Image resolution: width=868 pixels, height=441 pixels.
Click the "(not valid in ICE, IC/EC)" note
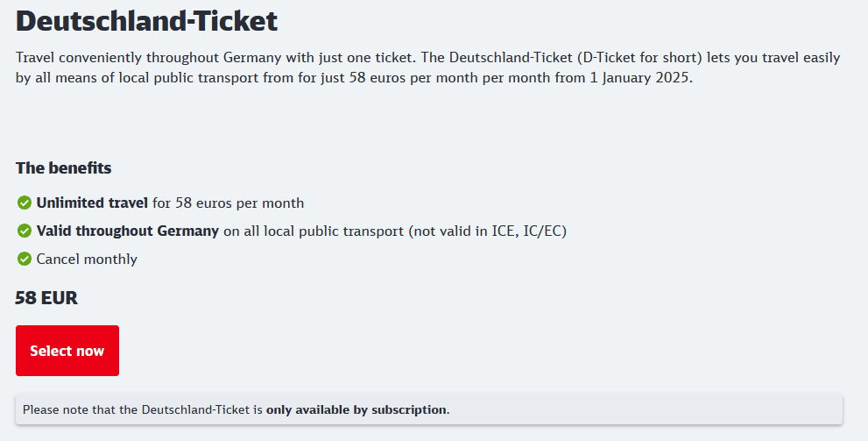coord(486,231)
